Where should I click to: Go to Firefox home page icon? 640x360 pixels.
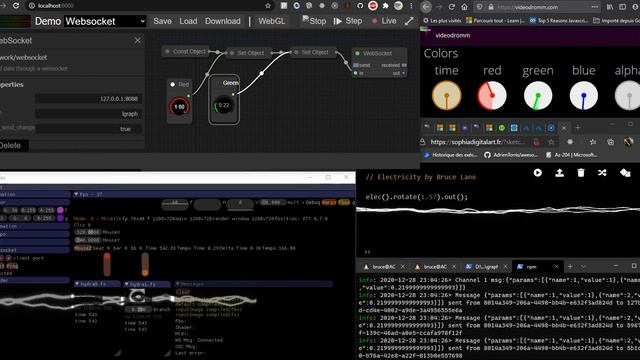464,7
